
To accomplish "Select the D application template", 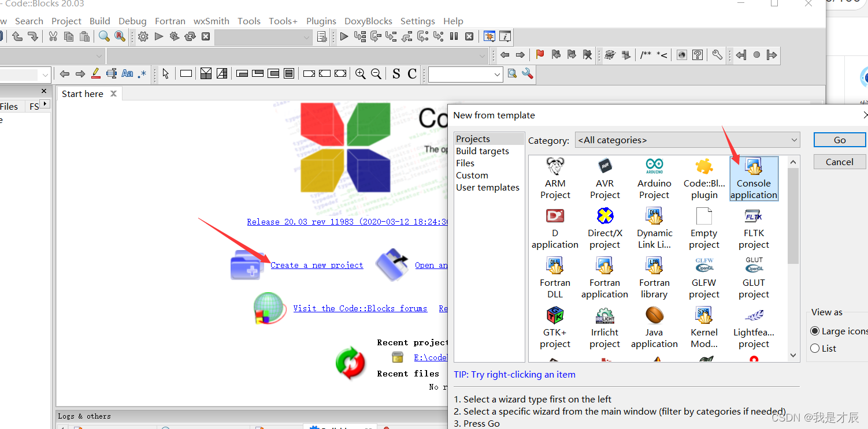I will click(555, 228).
